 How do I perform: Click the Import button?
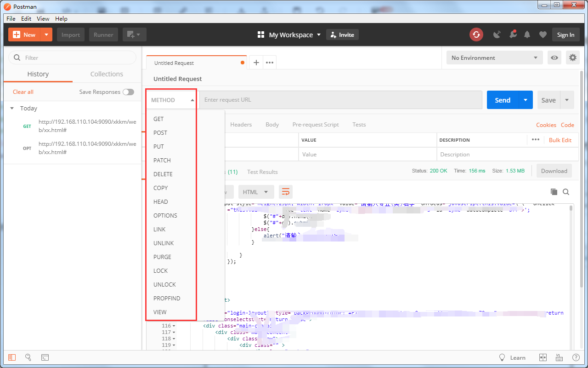coord(71,34)
